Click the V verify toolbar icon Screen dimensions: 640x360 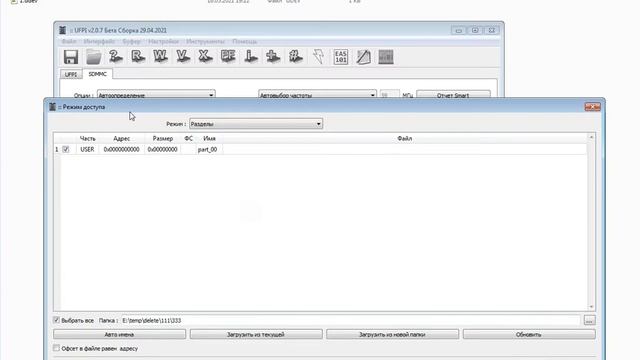pyautogui.click(x=183, y=57)
